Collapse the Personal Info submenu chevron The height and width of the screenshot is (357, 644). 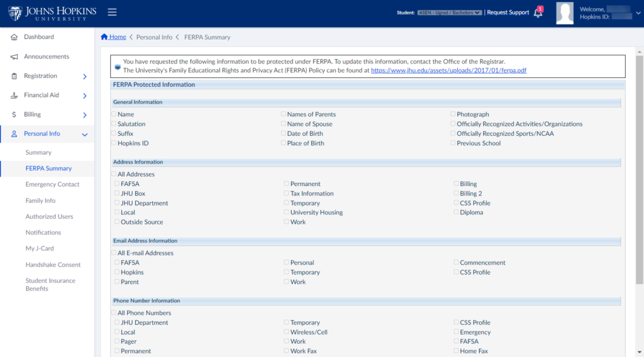tap(85, 135)
